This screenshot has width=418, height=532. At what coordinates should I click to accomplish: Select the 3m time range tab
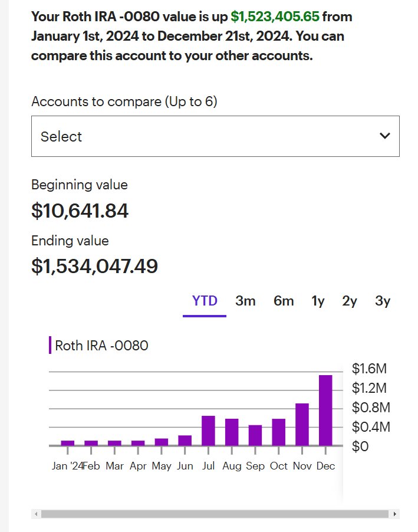pos(245,301)
